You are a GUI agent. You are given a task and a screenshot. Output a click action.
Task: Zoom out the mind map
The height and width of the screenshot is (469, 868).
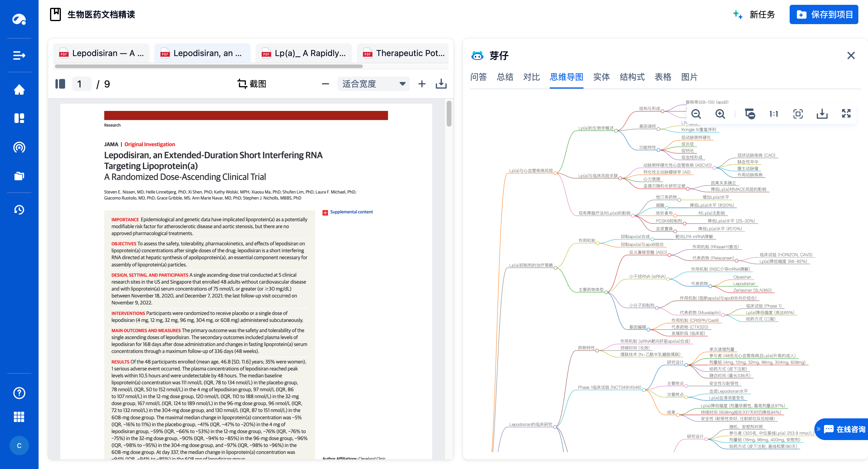pyautogui.click(x=696, y=114)
